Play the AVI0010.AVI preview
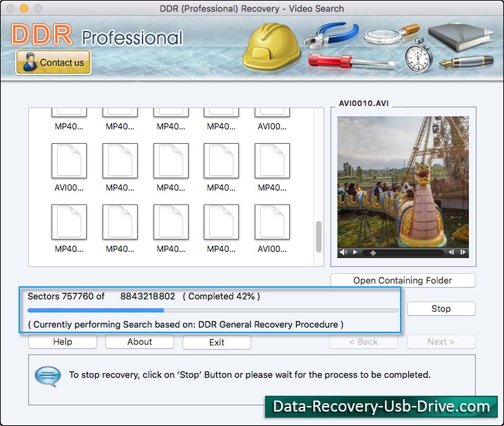 coord(355,253)
